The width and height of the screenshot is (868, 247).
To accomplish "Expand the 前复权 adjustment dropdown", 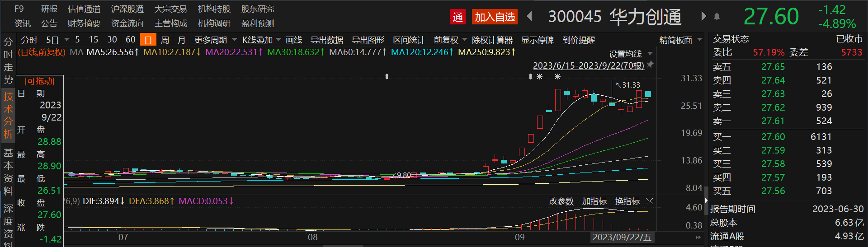I will 450,40.
